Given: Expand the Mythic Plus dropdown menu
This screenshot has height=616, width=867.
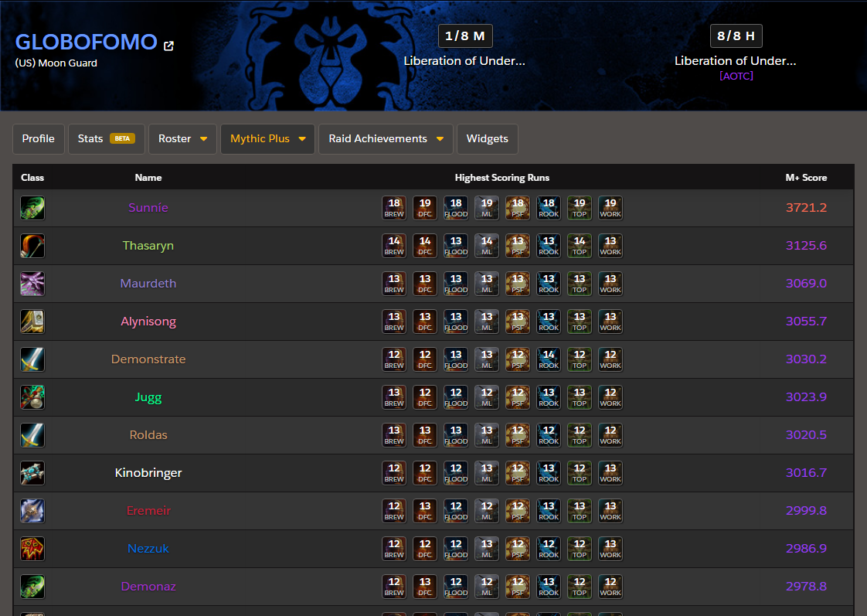Looking at the screenshot, I should (267, 139).
